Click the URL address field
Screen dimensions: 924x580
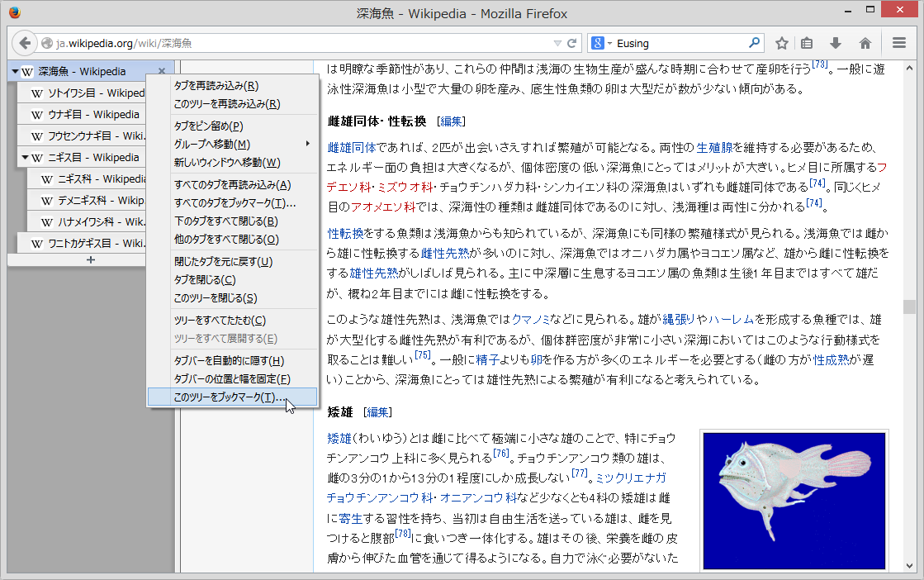(x=304, y=43)
